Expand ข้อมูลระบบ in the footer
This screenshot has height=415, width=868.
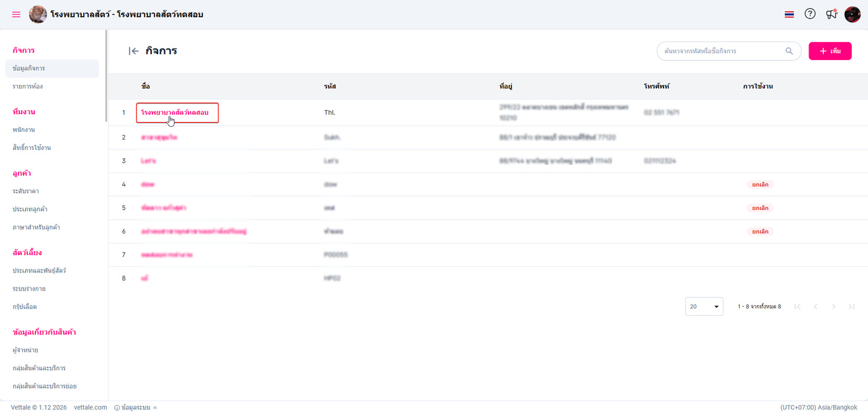point(136,408)
